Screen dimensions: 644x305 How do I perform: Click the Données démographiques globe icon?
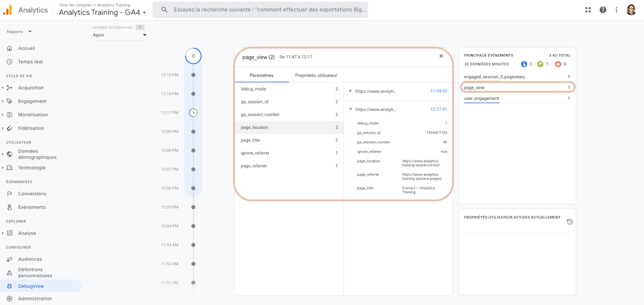[10, 154]
